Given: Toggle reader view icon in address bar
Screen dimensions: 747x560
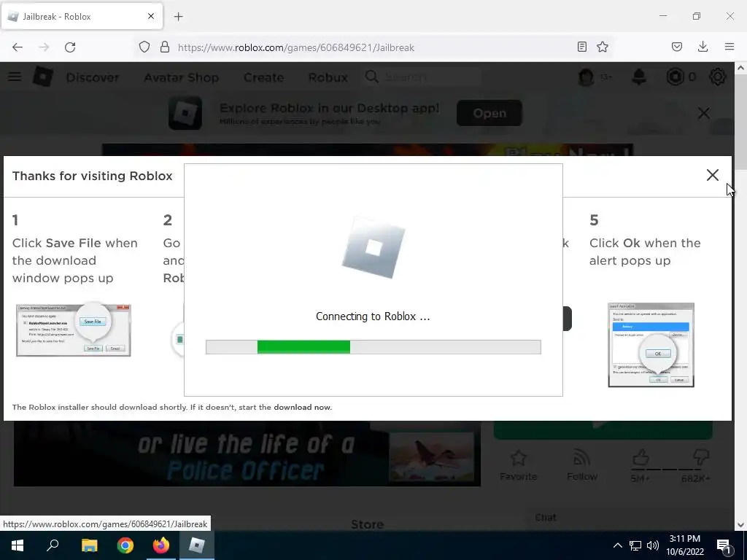Looking at the screenshot, I should pos(581,47).
